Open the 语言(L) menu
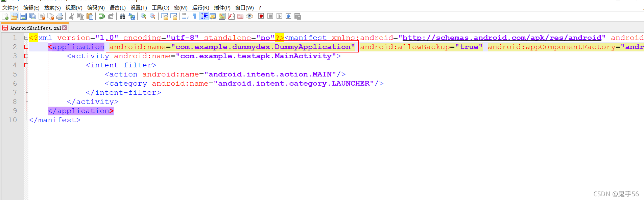The width and height of the screenshot is (644, 200). [x=118, y=7]
